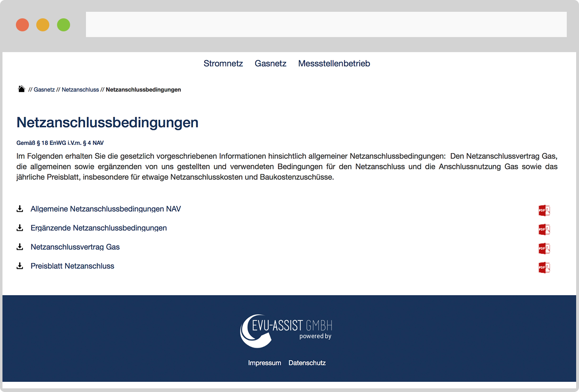
Task: Go to Messstellenbetrieb in navigation
Action: tap(334, 64)
